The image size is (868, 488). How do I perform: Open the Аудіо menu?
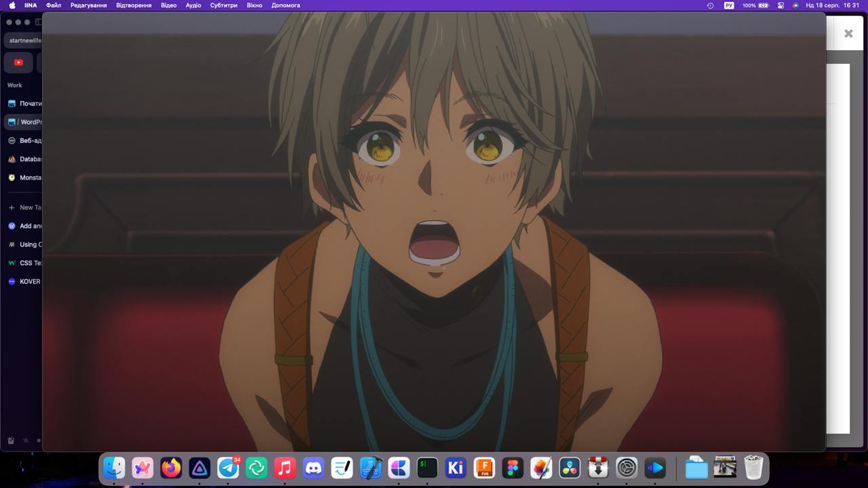[x=193, y=5]
